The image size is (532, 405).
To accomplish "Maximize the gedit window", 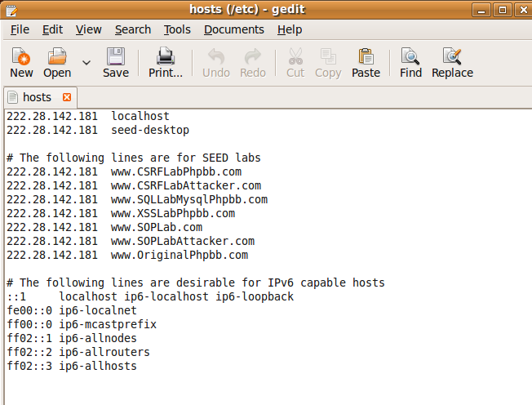I will click(502, 10).
